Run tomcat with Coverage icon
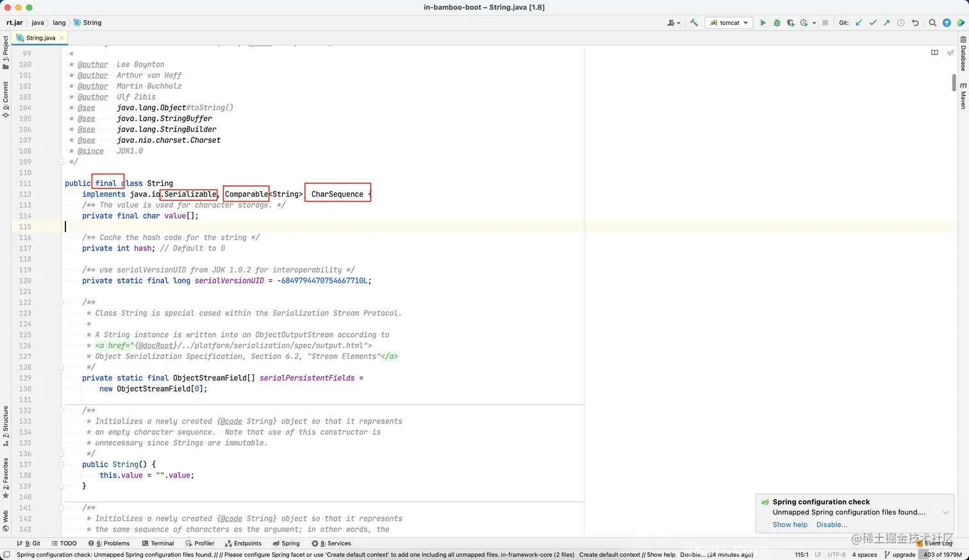The height and width of the screenshot is (560, 969). [791, 22]
